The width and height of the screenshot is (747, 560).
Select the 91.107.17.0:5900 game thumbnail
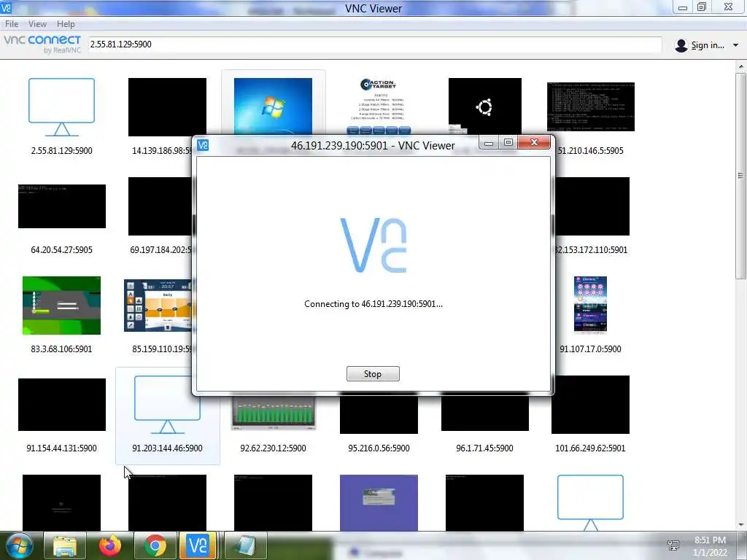(590, 304)
